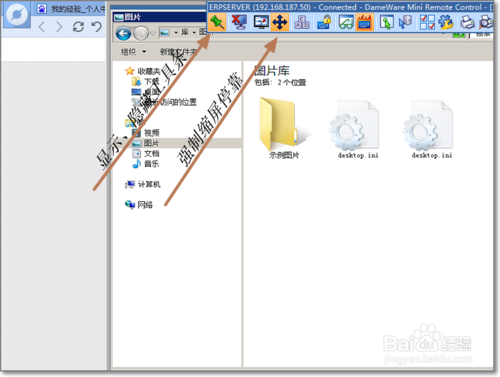Click the DameWare ERPSERVER title bar

pyautogui.click(x=350, y=7)
